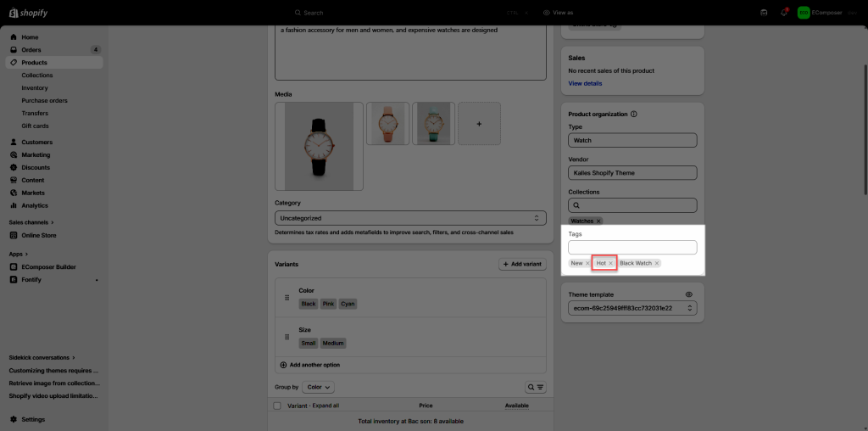This screenshot has height=431, width=868.
Task: Click the notification bell icon
Action: [784, 13]
